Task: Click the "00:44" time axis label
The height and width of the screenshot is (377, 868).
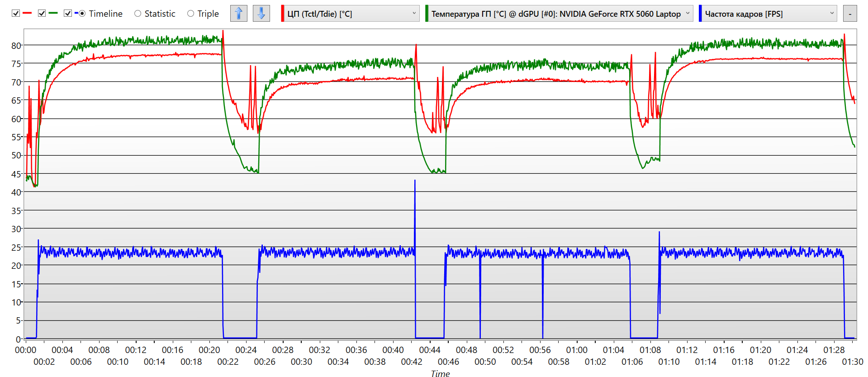Action: point(430,350)
